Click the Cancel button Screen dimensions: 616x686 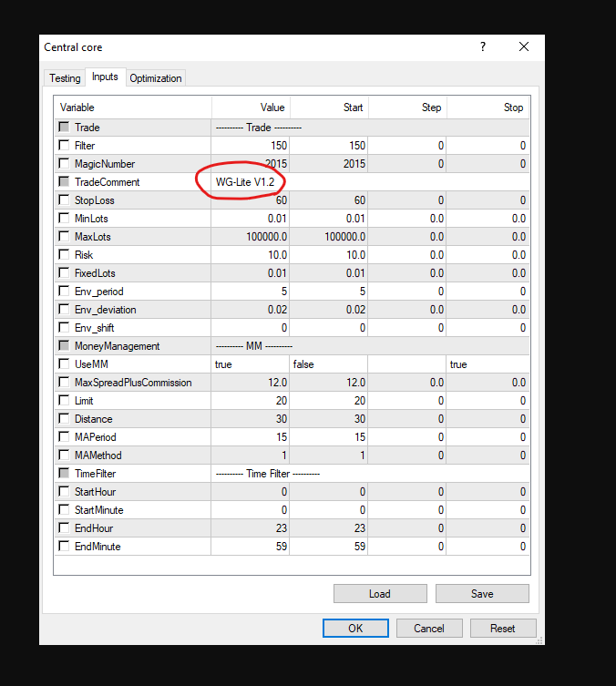(x=429, y=629)
